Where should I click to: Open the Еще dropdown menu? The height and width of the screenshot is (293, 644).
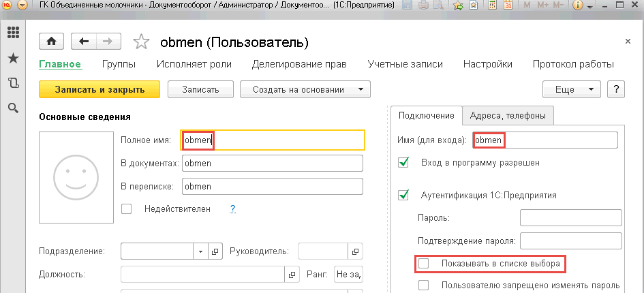(572, 89)
